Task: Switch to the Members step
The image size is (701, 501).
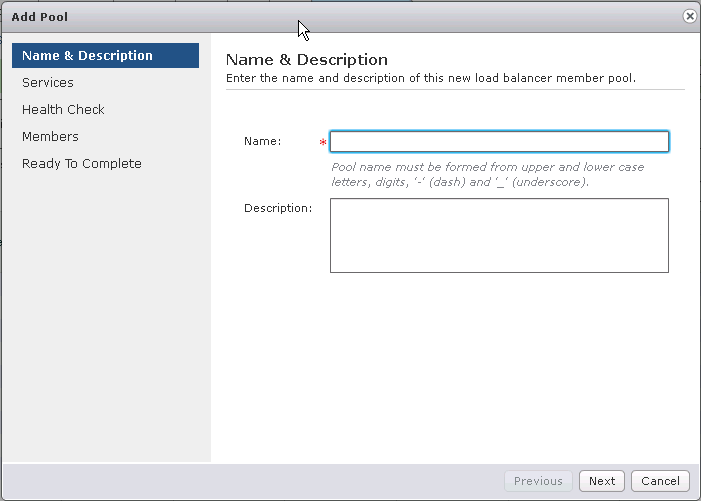Action: [50, 136]
